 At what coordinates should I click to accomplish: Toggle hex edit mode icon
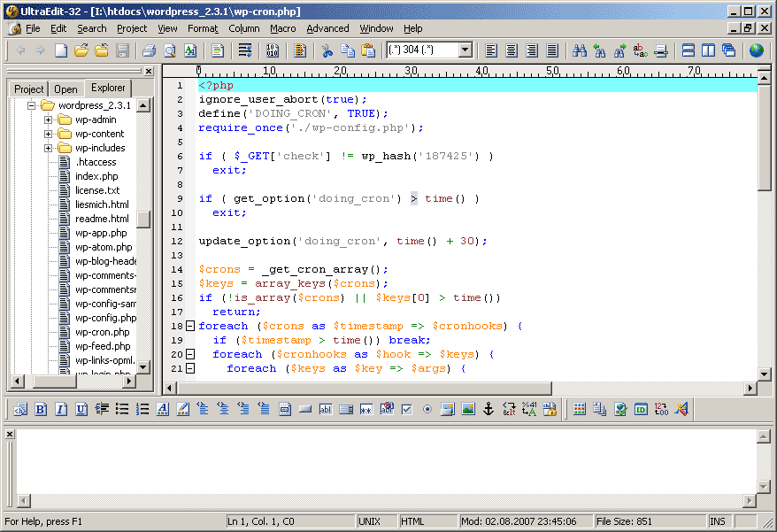(x=273, y=50)
